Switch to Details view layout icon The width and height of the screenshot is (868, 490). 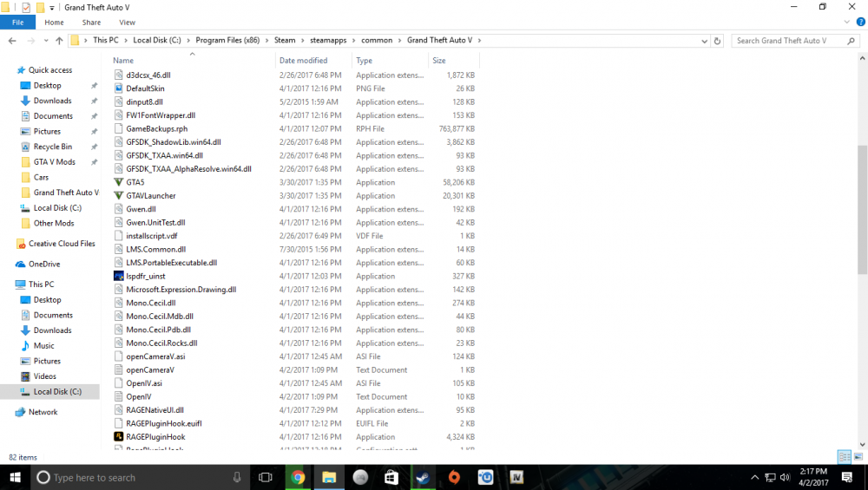(x=845, y=457)
